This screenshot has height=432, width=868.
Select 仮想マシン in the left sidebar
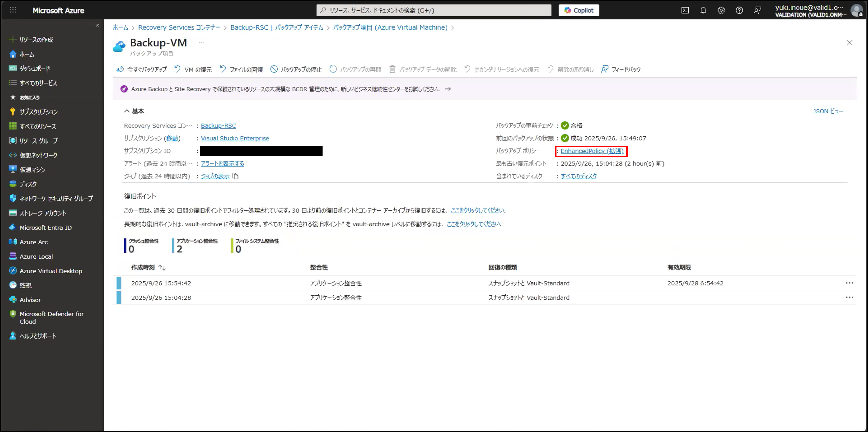32,170
